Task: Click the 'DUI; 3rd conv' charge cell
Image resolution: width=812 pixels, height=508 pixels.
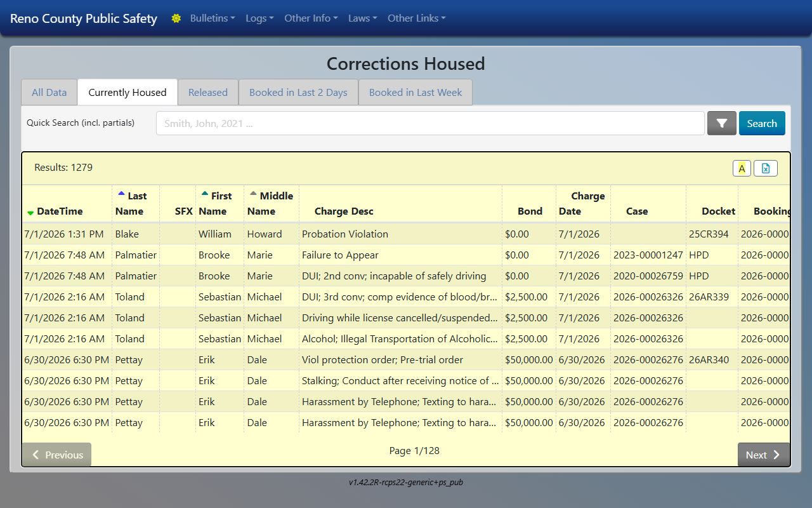Action: [400, 297]
